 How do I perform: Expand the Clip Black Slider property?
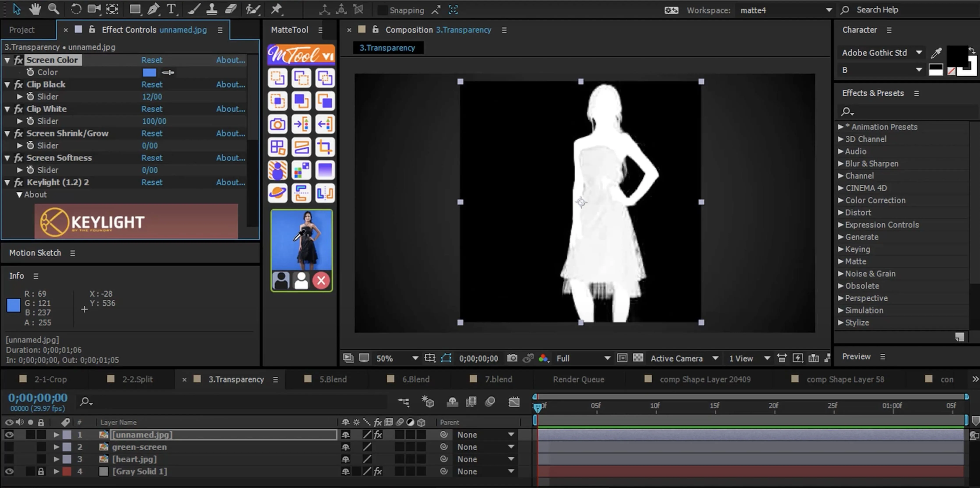(20, 97)
